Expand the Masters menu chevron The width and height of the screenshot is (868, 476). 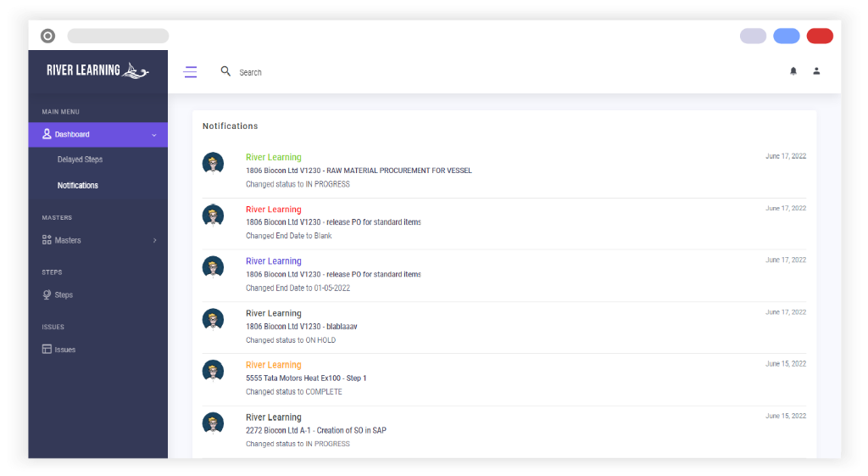(x=154, y=240)
